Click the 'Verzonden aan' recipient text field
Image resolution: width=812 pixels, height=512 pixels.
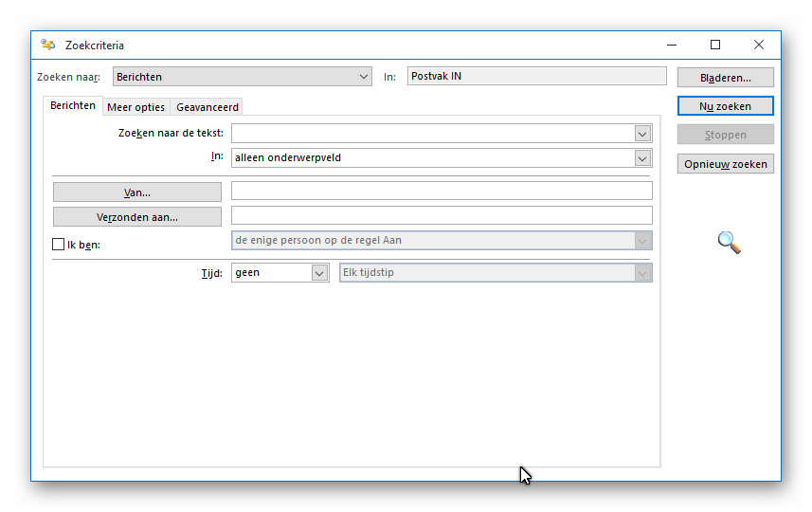pyautogui.click(x=442, y=215)
